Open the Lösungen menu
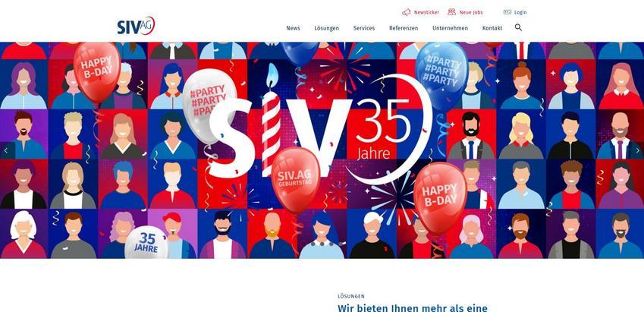This screenshot has height=312, width=644. click(326, 28)
